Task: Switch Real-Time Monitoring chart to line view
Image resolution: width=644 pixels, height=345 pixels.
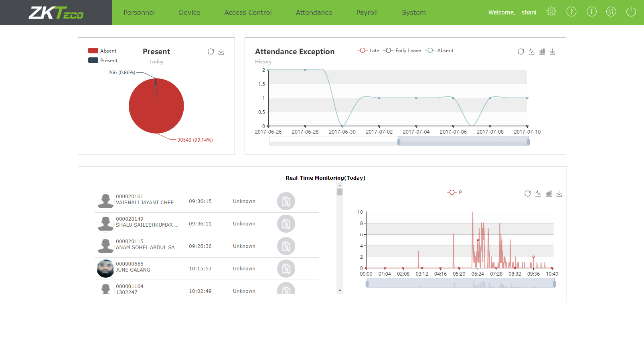Action: (538, 194)
